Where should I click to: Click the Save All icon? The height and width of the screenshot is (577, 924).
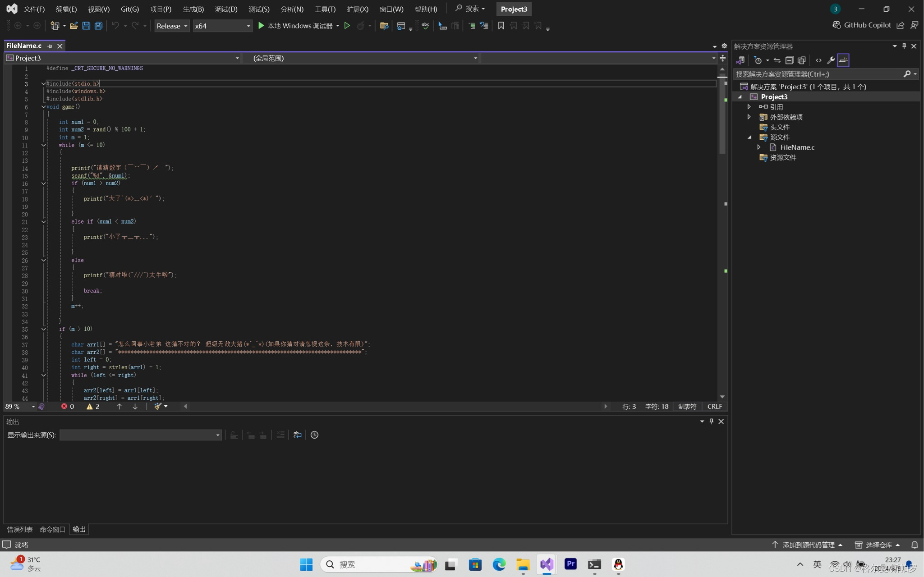98,26
